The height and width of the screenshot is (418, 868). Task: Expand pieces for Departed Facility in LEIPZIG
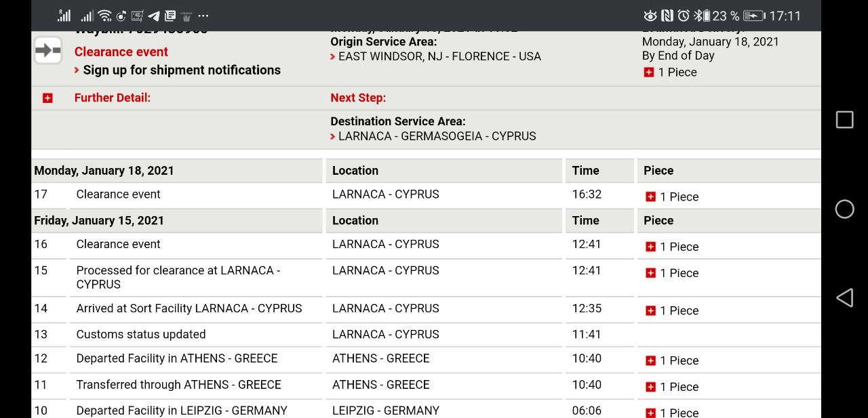650,413
